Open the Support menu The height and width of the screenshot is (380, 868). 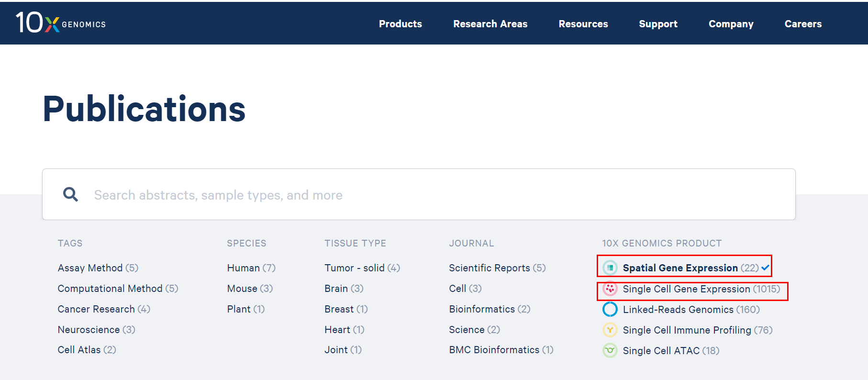coord(658,24)
